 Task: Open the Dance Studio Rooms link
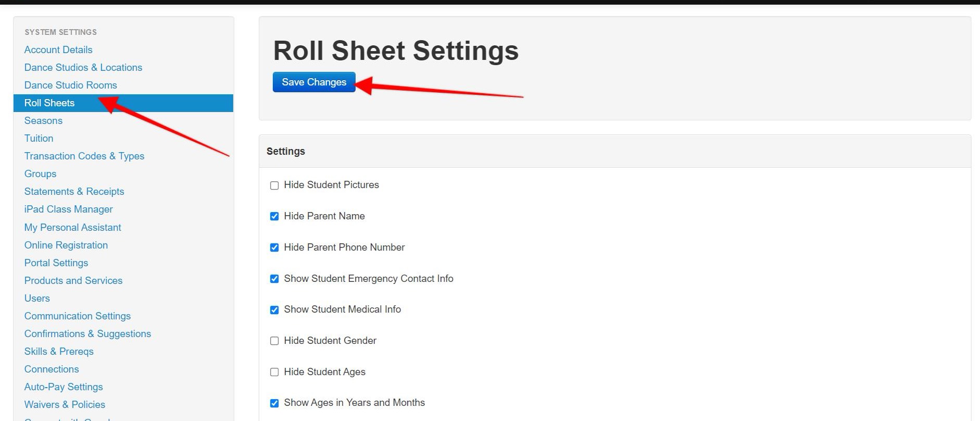(x=70, y=85)
